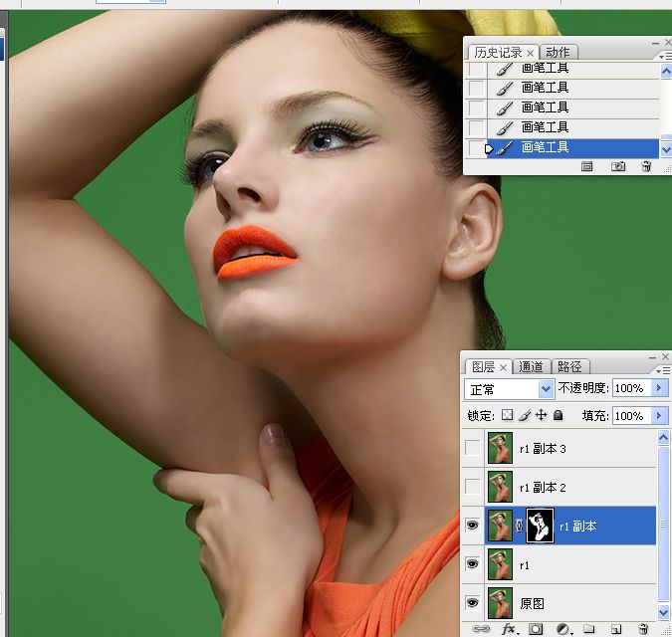The width and height of the screenshot is (672, 637).
Task: Hide the 原图 layer
Action: pyautogui.click(x=472, y=602)
